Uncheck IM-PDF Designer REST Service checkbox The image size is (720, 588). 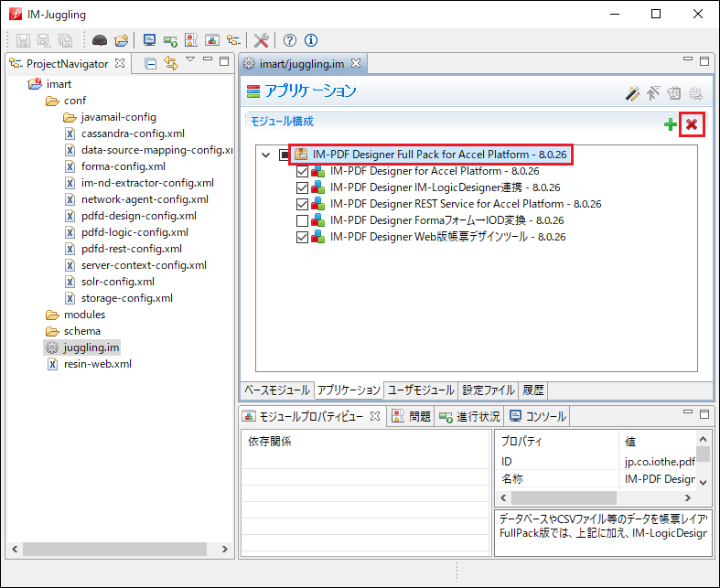[303, 204]
